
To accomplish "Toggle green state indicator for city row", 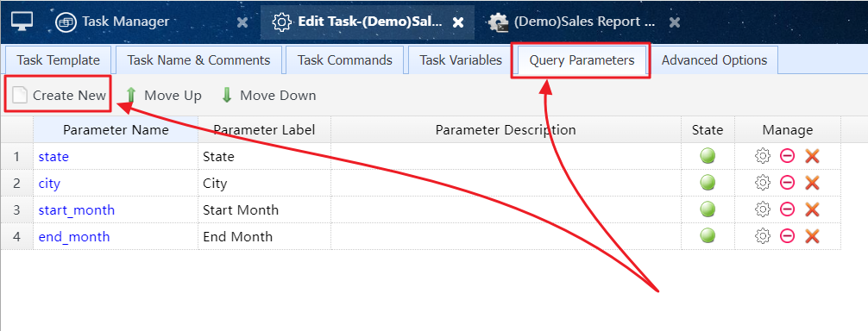I will [x=708, y=183].
